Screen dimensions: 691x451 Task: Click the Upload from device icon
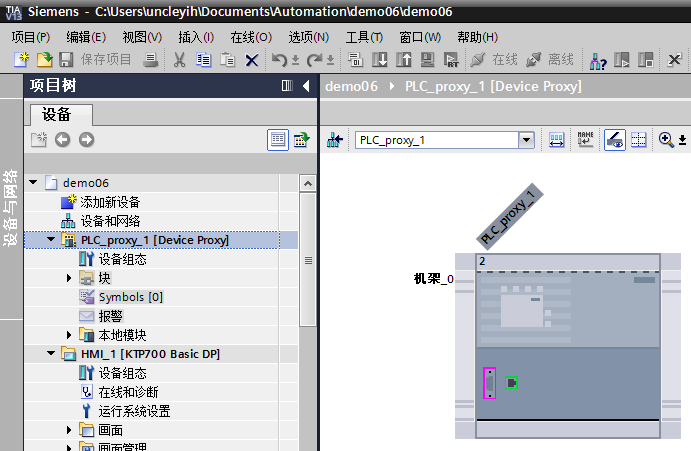[403, 59]
